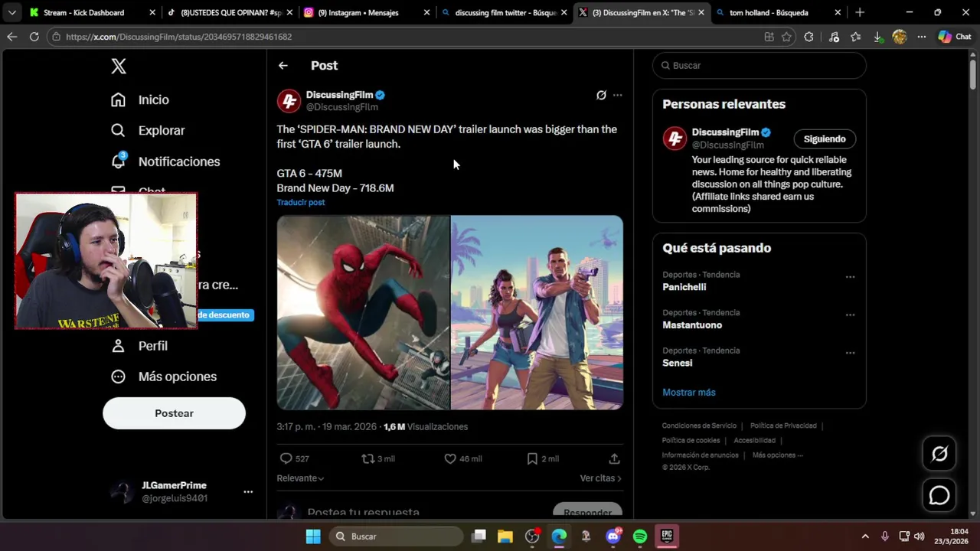Bookmark the post showing 2 mil
This screenshot has width=980, height=551.
coord(532,458)
